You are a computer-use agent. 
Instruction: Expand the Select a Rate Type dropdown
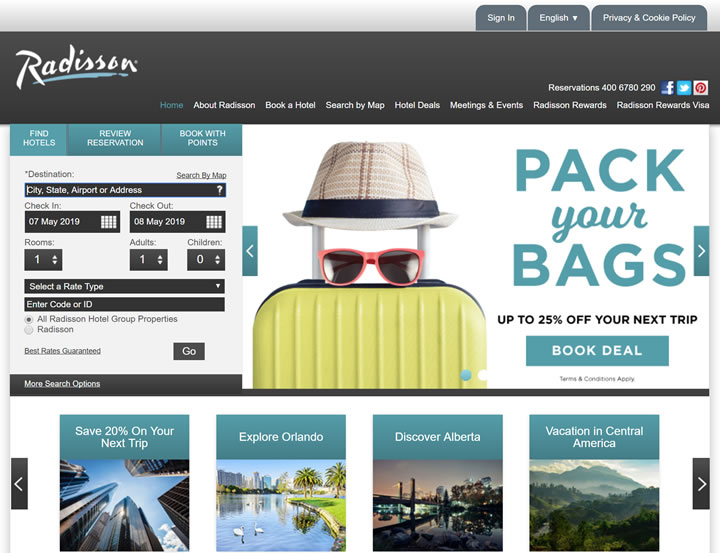pos(124,287)
